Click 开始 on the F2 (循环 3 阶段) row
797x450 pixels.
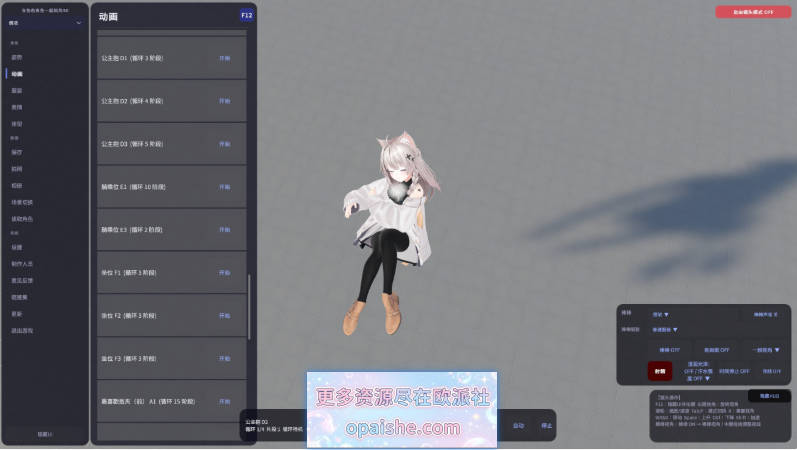[225, 316]
